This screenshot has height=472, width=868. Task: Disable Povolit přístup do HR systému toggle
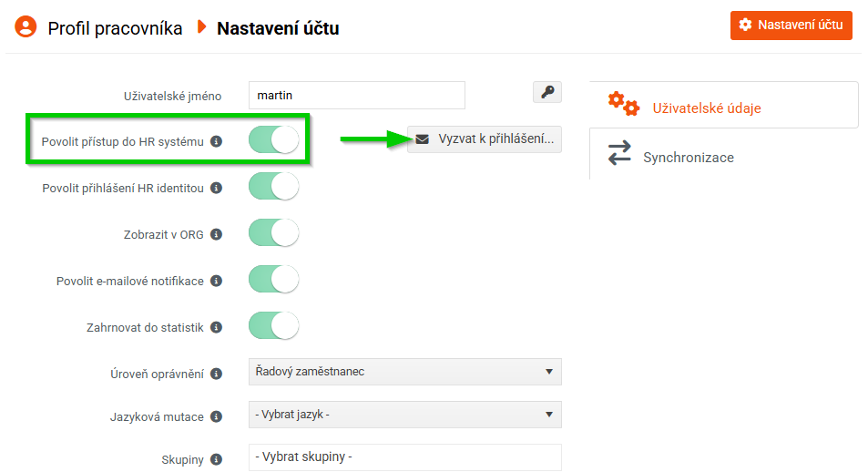[273, 140]
